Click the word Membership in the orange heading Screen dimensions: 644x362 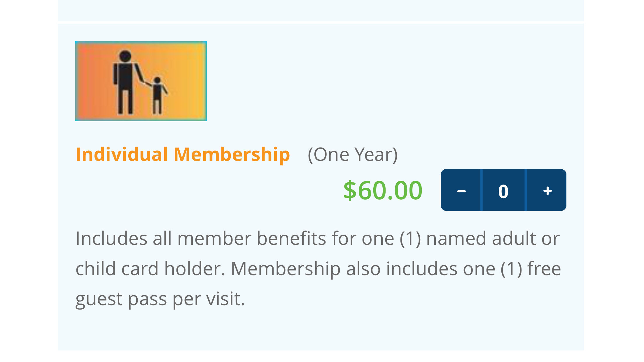pos(232,154)
